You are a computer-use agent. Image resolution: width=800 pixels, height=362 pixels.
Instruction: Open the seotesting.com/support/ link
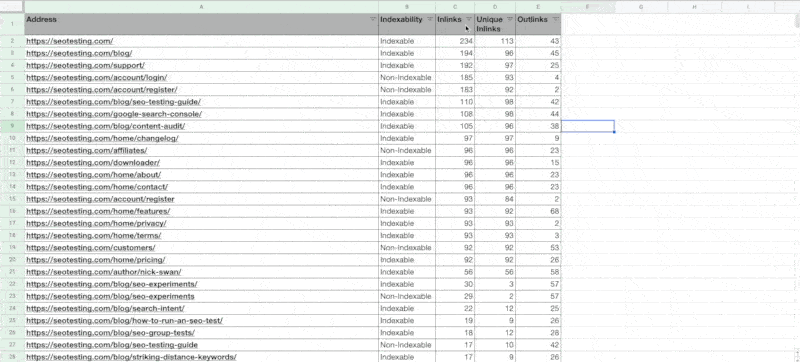85,65
